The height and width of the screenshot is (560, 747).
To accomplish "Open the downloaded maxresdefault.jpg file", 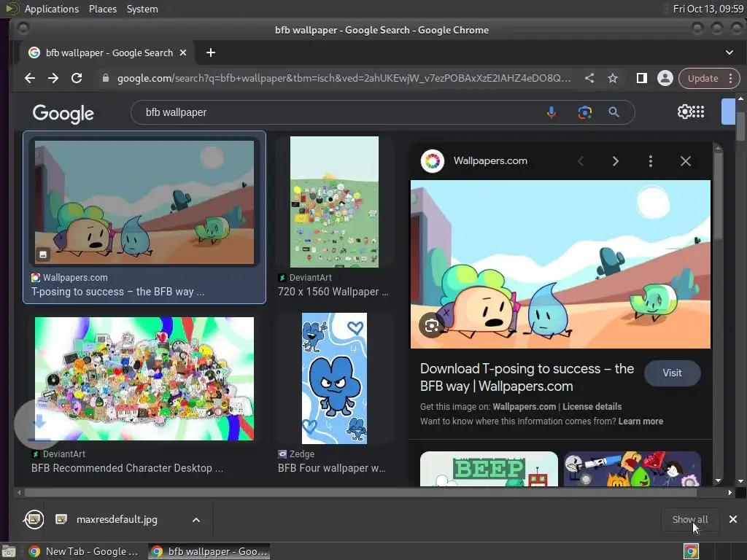I will (117, 519).
